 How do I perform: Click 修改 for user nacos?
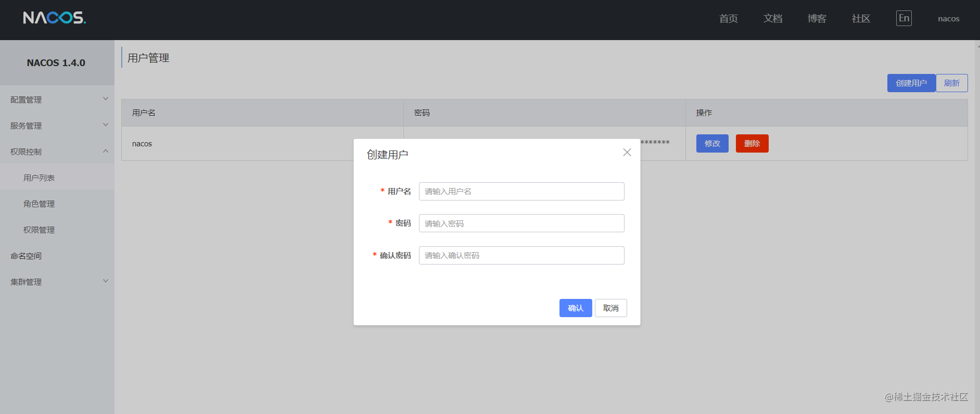pos(712,144)
